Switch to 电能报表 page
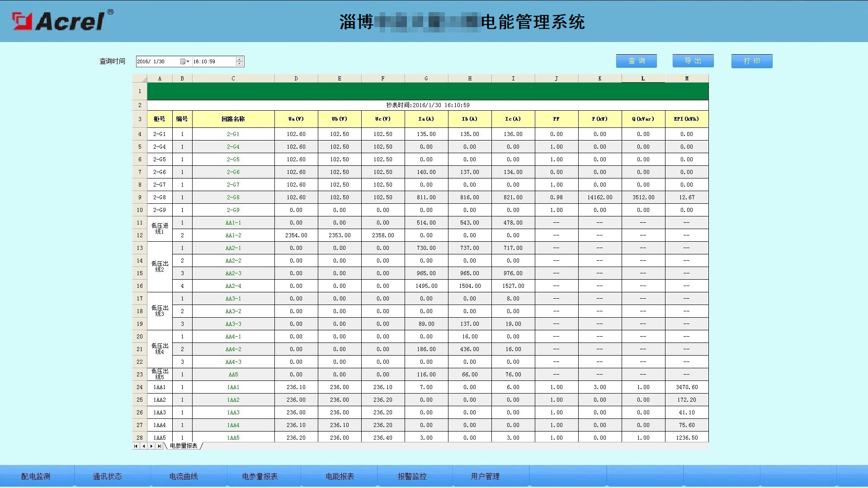This screenshot has height=488, width=868. pos(340,476)
